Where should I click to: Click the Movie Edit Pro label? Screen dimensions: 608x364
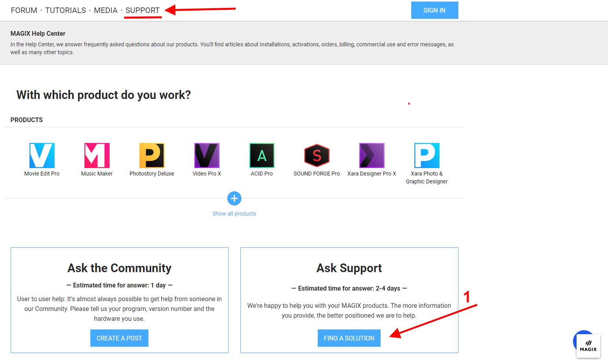[x=42, y=174]
